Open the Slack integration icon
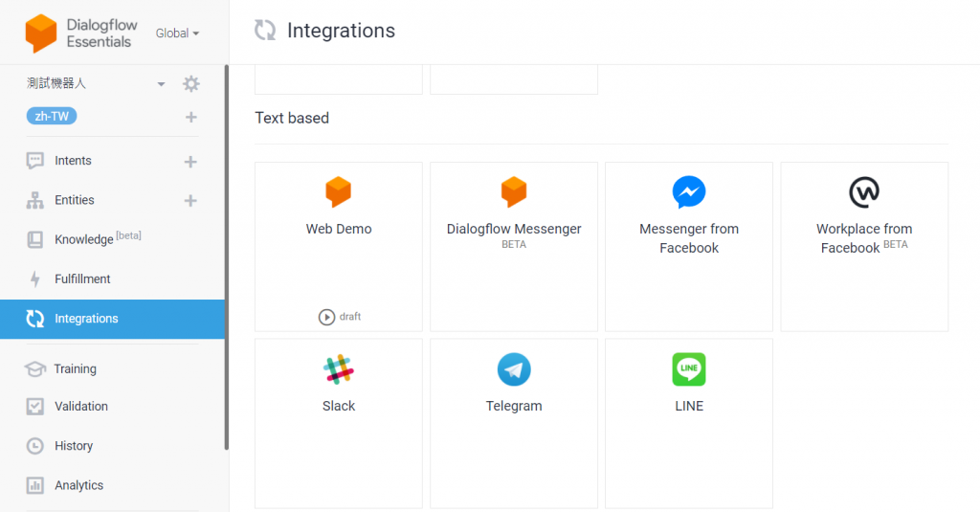This screenshot has height=512, width=980. click(339, 369)
